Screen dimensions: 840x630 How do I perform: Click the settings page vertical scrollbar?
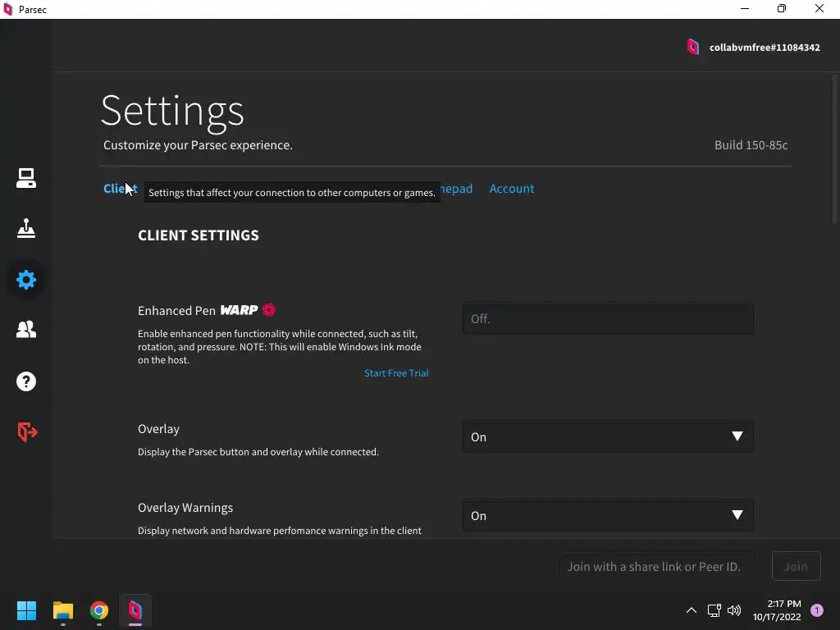point(835,148)
